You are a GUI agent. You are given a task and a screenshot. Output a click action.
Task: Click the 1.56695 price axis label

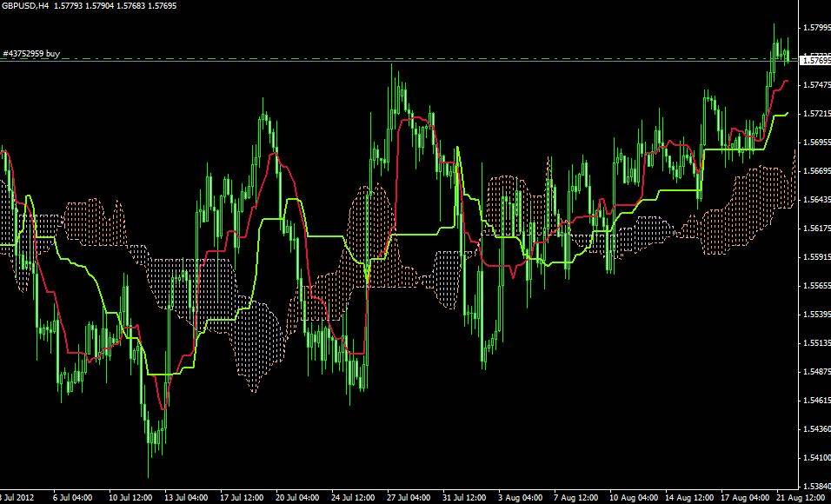pos(817,171)
